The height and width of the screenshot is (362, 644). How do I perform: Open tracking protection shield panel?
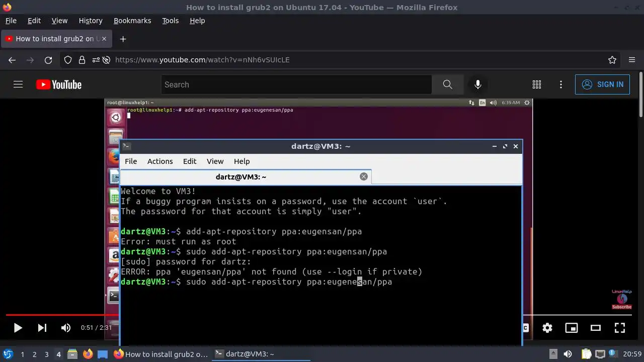[68, 60]
